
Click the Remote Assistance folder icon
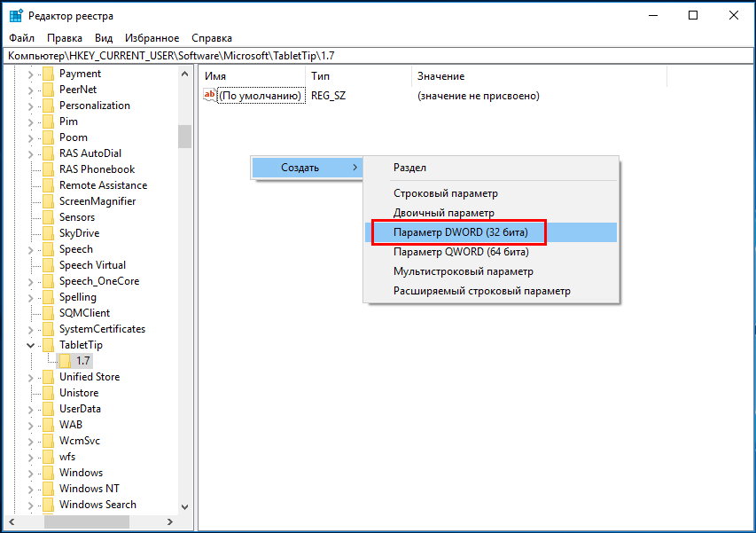pos(48,185)
